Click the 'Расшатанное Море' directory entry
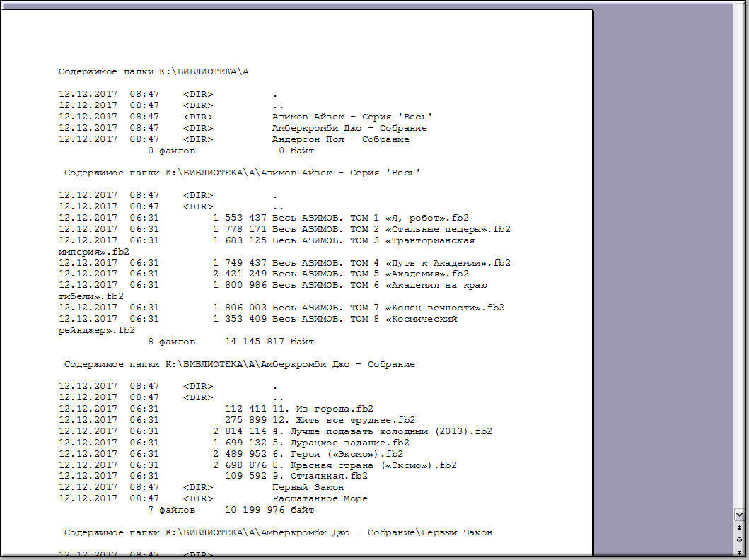The image size is (749, 560). (320, 498)
